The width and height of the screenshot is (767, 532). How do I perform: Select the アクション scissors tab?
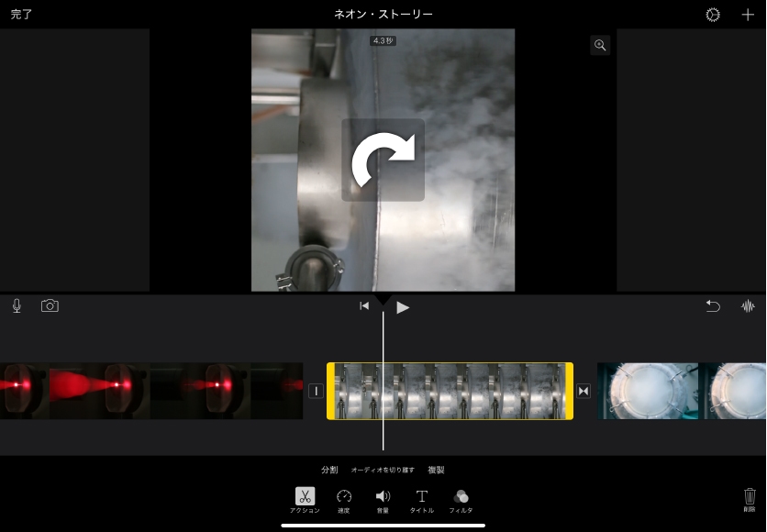(x=305, y=500)
